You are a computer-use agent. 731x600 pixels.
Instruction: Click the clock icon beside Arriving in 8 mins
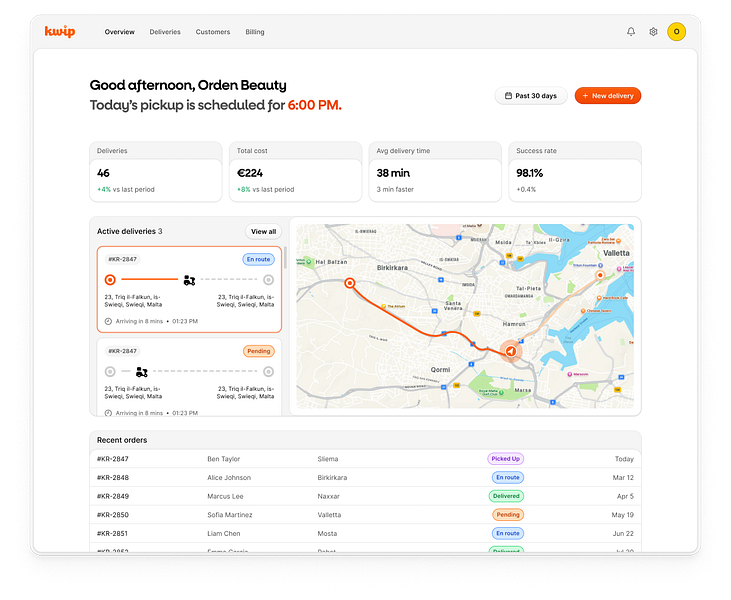click(x=108, y=321)
